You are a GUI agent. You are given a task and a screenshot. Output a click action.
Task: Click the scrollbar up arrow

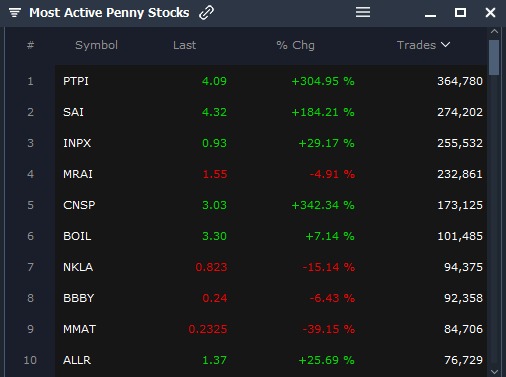click(x=494, y=31)
